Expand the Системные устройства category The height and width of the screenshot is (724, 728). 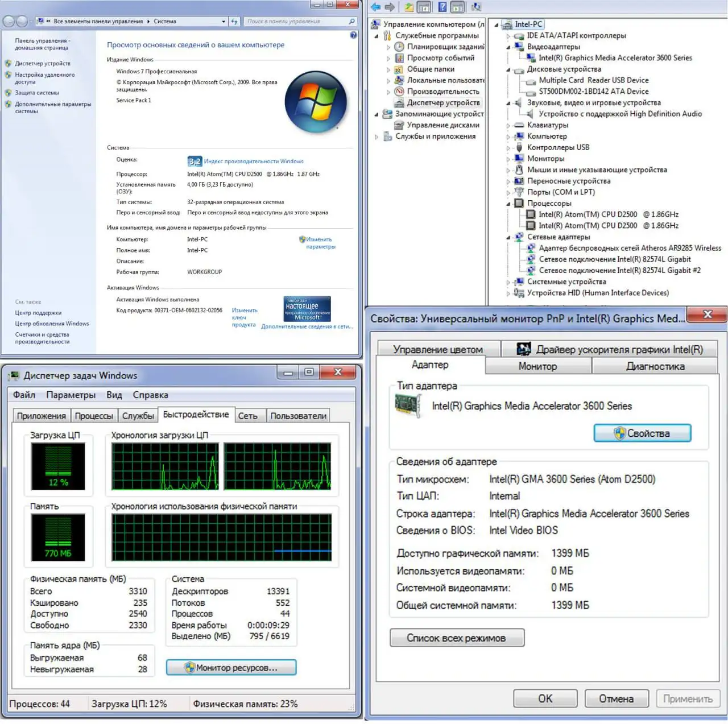(x=508, y=282)
